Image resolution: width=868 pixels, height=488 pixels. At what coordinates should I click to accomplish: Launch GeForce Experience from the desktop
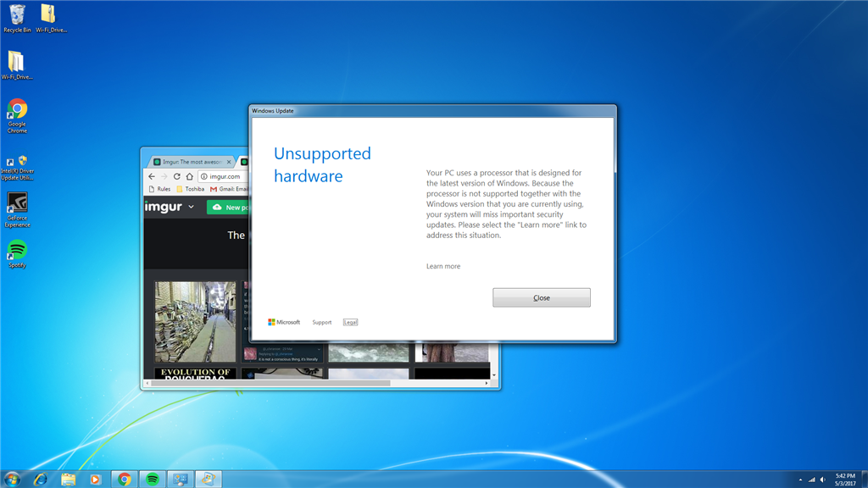click(x=17, y=210)
